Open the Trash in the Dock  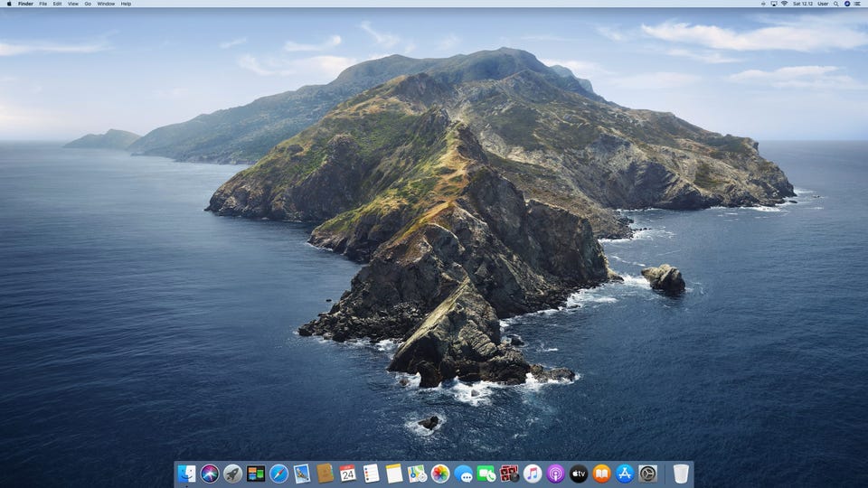[681, 474]
